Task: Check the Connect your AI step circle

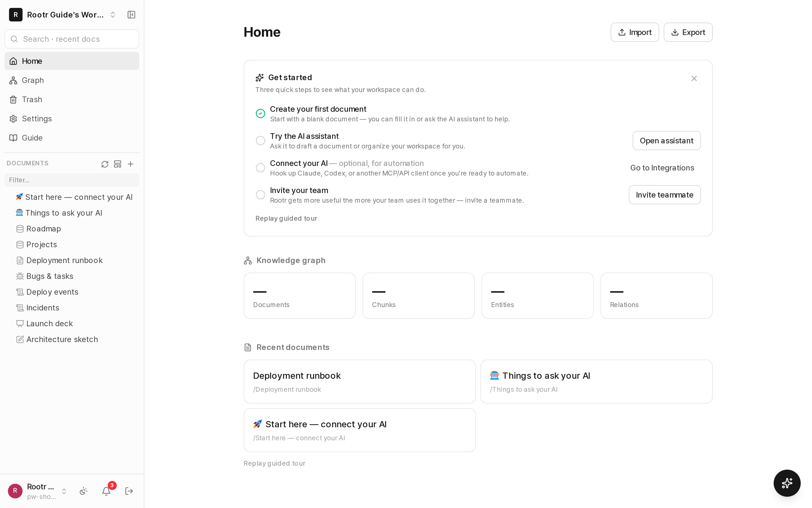Action: click(261, 168)
